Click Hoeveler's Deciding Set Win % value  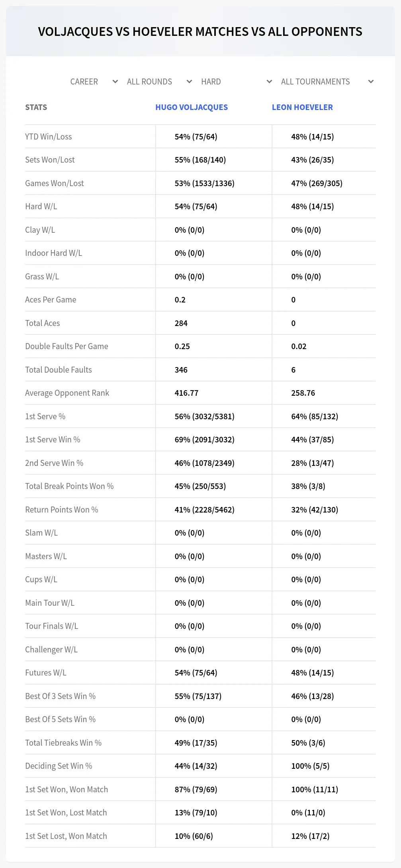310,766
